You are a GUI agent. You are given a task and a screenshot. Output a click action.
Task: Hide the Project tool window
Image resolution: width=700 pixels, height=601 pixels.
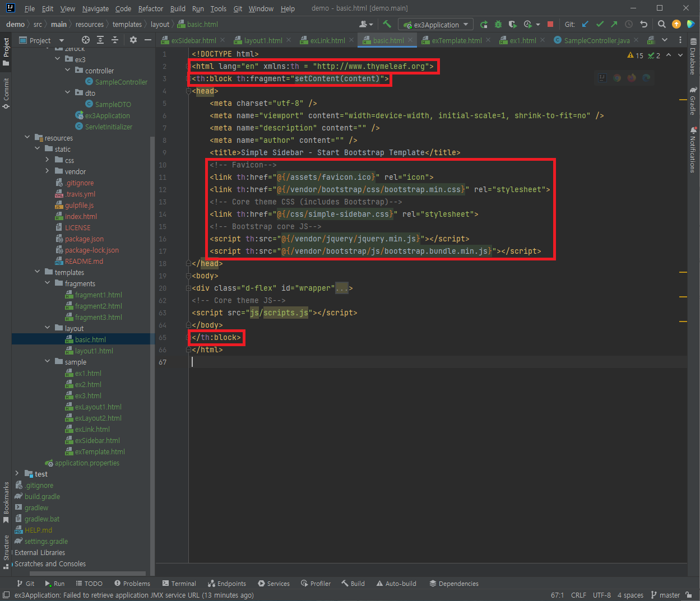[148, 40]
